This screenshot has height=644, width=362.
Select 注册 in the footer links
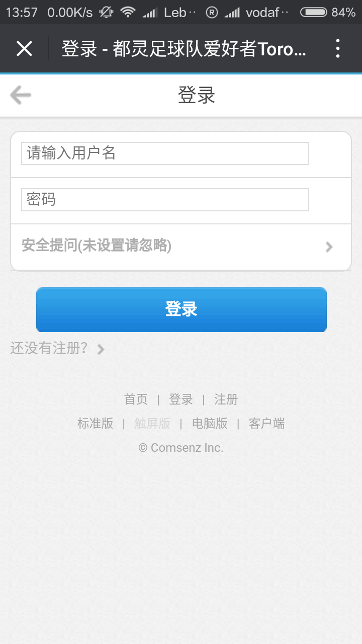pos(226,399)
